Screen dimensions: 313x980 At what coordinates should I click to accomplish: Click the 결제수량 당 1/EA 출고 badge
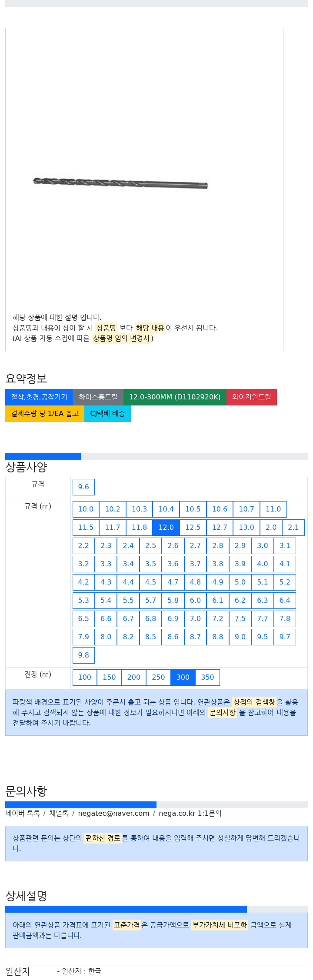[45, 413]
